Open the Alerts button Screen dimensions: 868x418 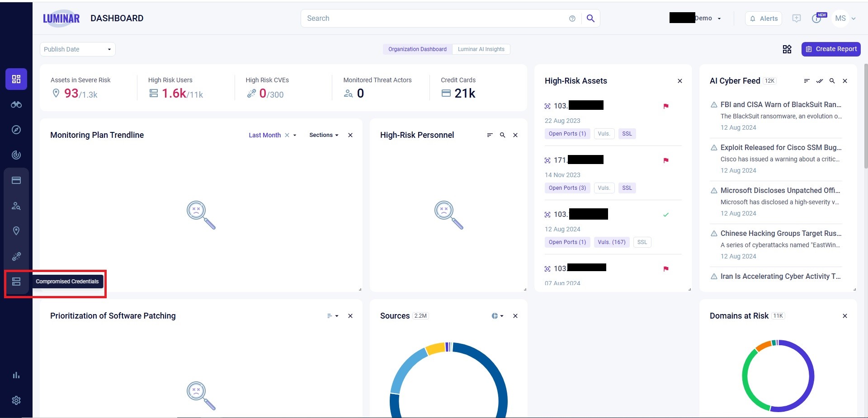(x=764, y=19)
